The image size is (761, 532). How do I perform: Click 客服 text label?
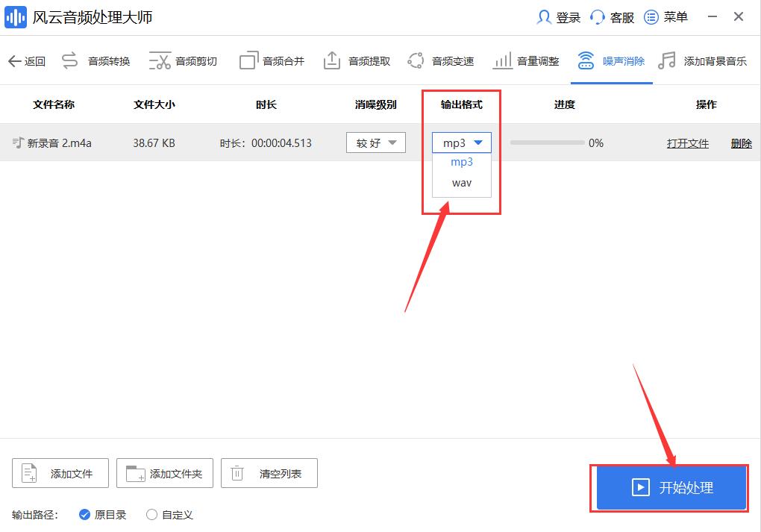click(622, 17)
